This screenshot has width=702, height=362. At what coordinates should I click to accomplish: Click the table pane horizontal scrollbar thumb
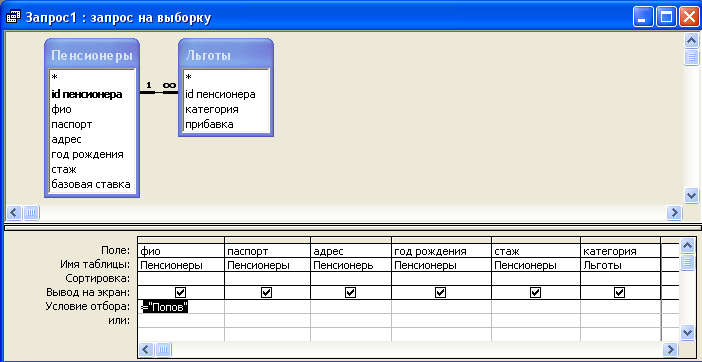[x=31, y=212]
